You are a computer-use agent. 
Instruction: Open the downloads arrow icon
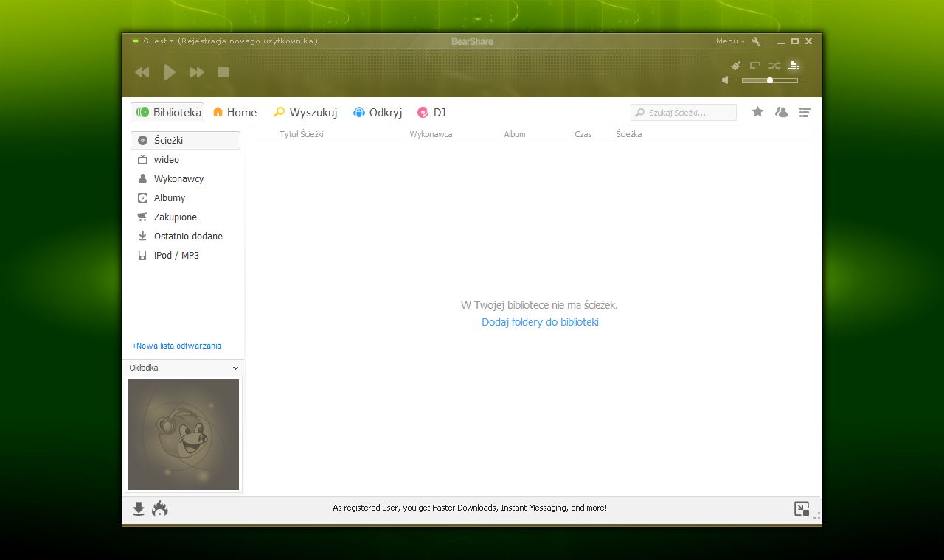[x=139, y=508]
